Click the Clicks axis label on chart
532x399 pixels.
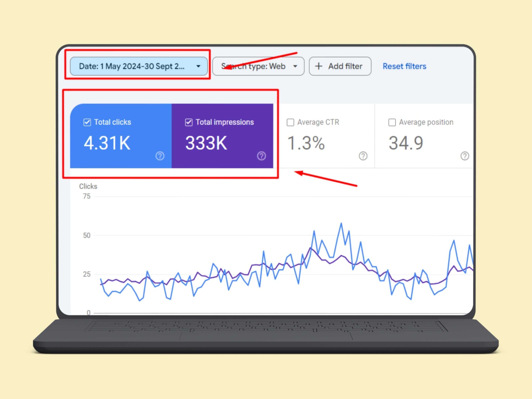pyautogui.click(x=88, y=186)
